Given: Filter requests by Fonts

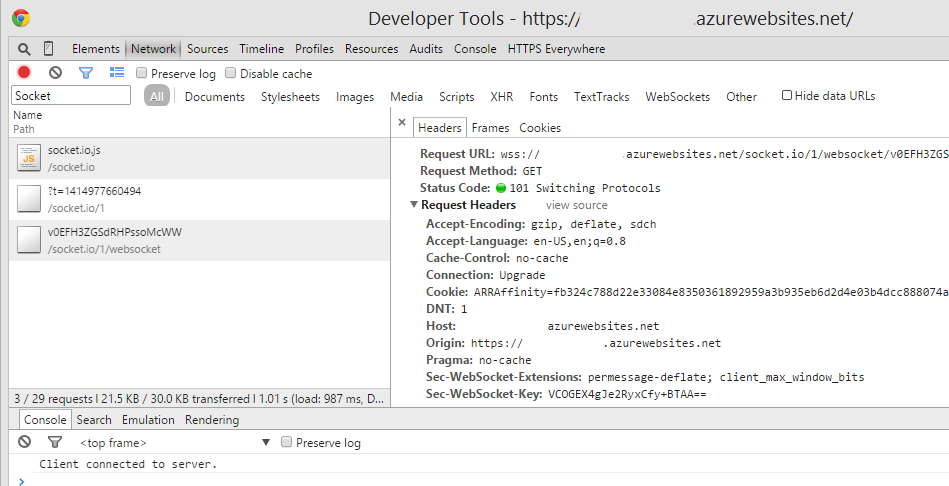Looking at the screenshot, I should (543, 97).
